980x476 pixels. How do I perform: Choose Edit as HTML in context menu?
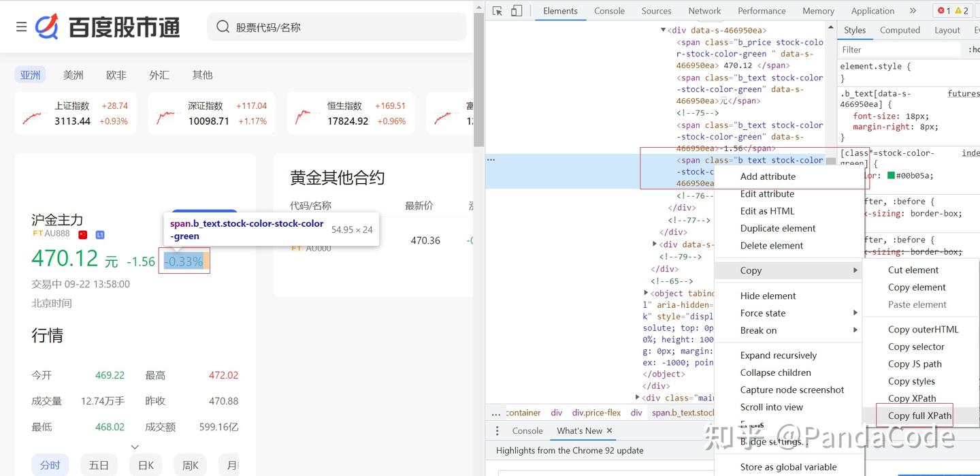click(x=767, y=211)
